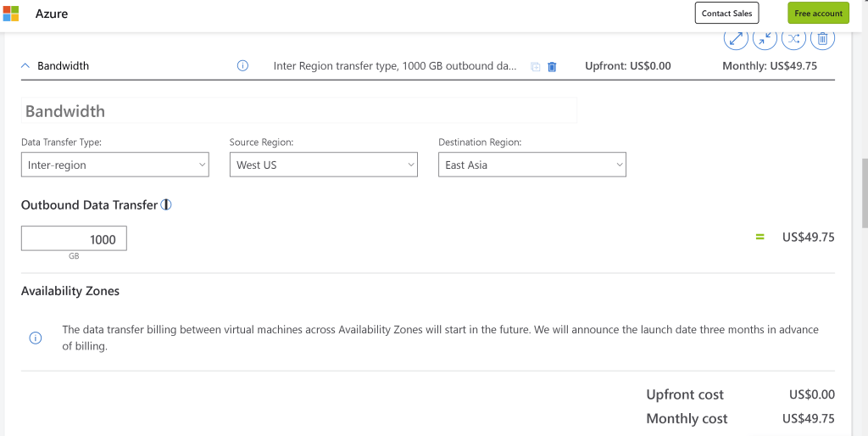Click the outbound data GB input field
The image size is (868, 436).
74,238
